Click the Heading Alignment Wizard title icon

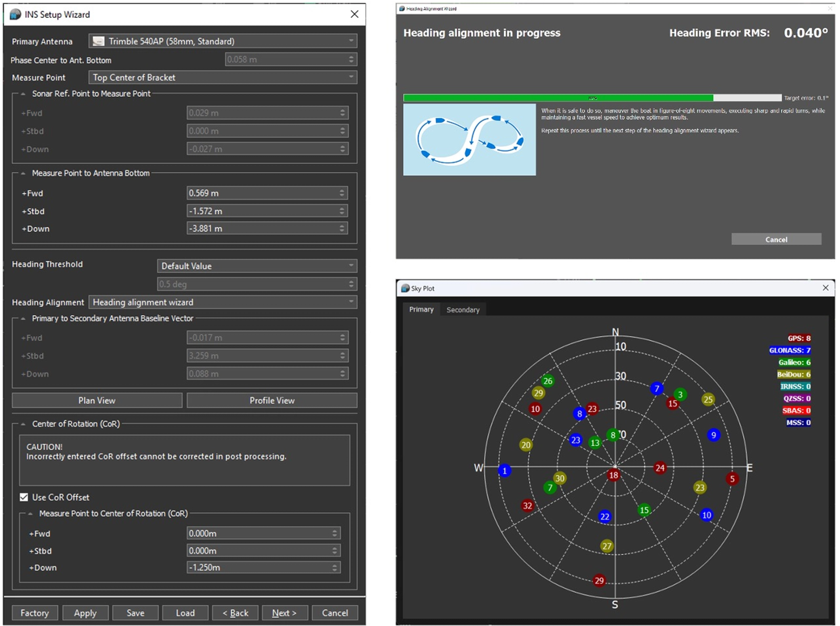coord(402,8)
